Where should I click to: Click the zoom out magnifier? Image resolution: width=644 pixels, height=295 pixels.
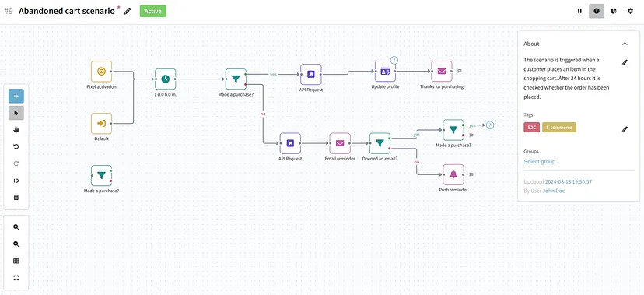tap(16, 244)
